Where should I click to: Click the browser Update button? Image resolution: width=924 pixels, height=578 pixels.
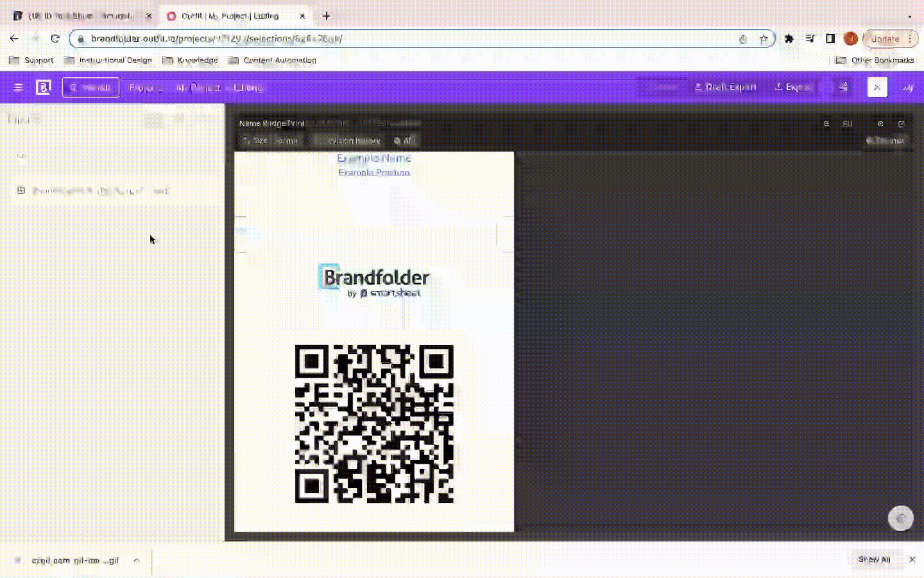click(891, 39)
